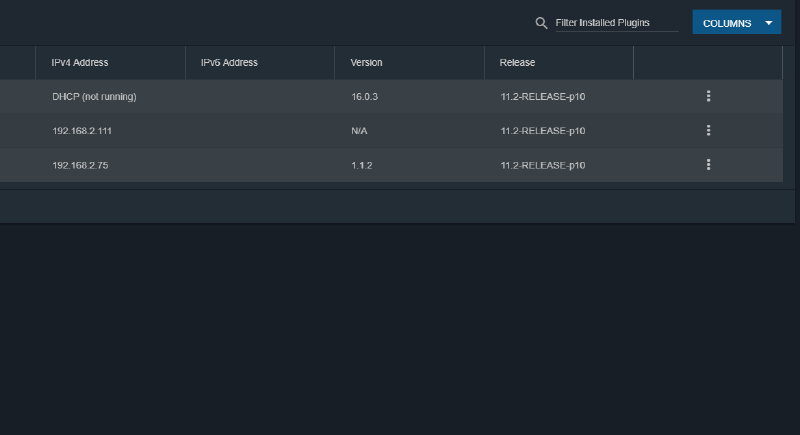The width and height of the screenshot is (800, 435).
Task: Click the N/A version cell
Action: (360, 130)
